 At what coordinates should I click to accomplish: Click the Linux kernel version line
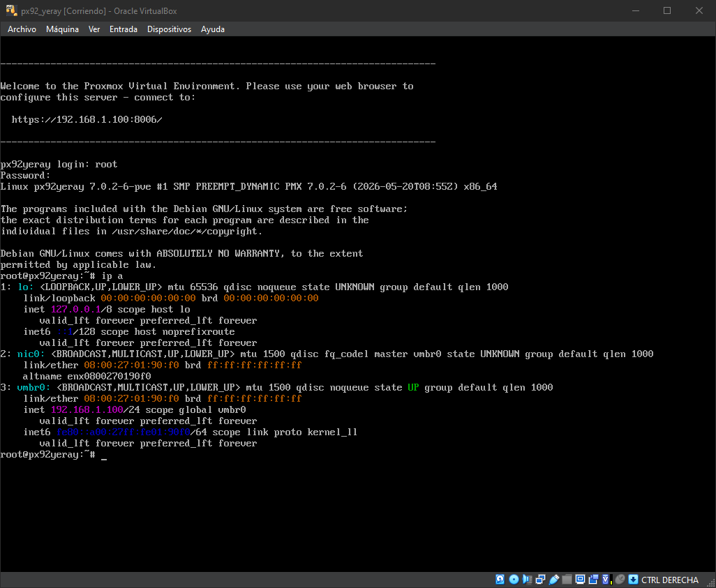click(x=249, y=187)
